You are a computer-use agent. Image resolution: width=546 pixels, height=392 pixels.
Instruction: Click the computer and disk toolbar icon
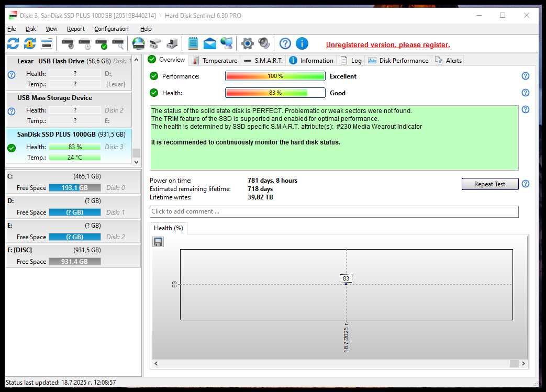pos(172,43)
